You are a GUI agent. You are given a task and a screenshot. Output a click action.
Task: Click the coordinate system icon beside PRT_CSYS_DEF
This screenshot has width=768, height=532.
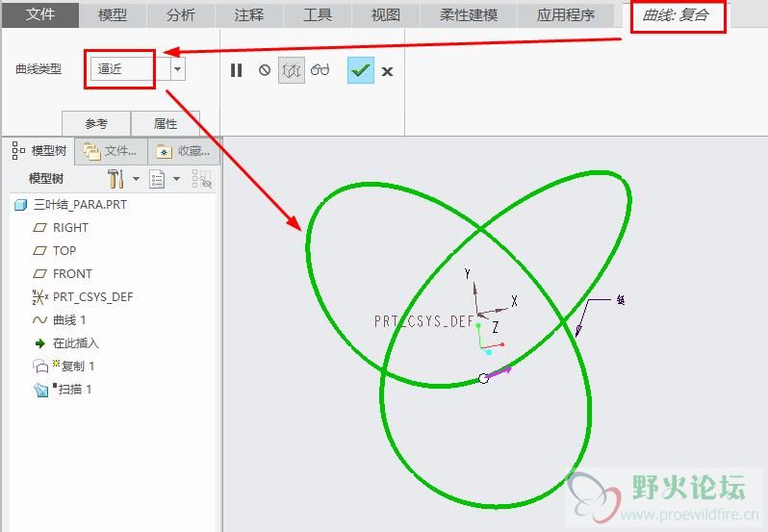(39, 296)
